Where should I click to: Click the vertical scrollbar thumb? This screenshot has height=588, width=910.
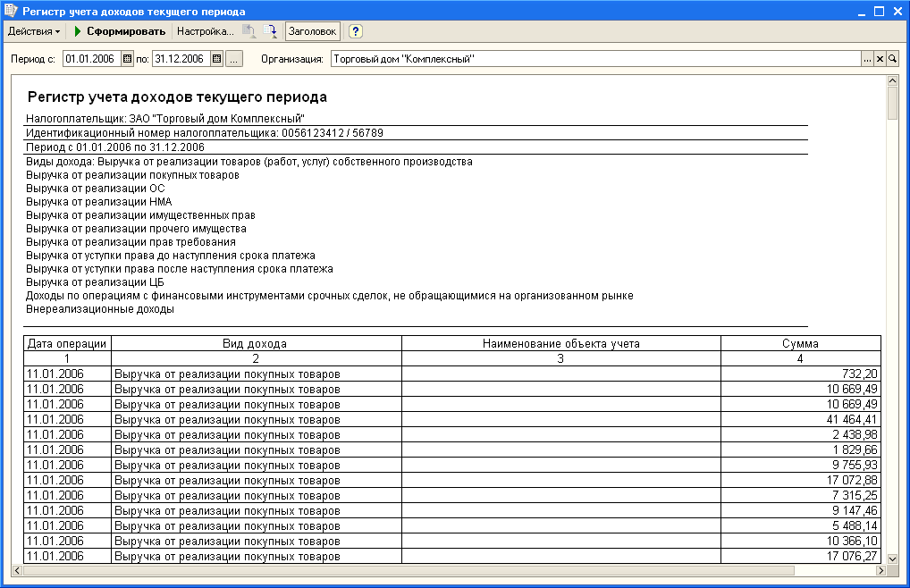click(893, 104)
